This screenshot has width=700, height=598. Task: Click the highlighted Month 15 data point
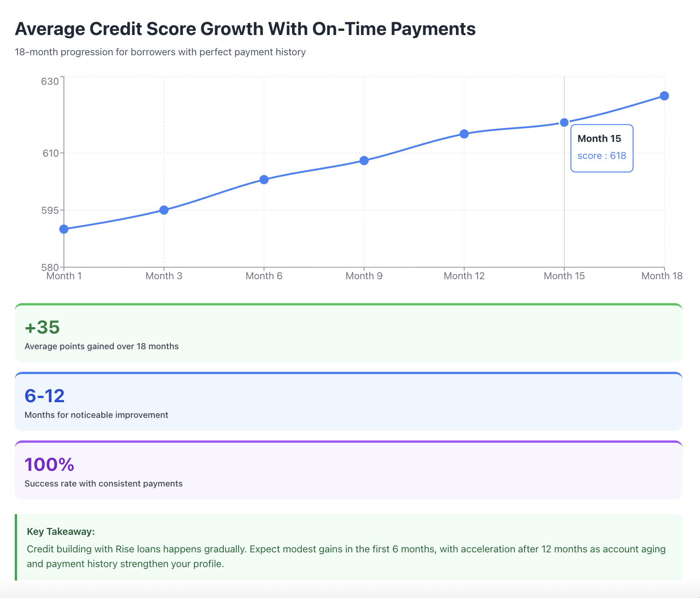(x=564, y=123)
